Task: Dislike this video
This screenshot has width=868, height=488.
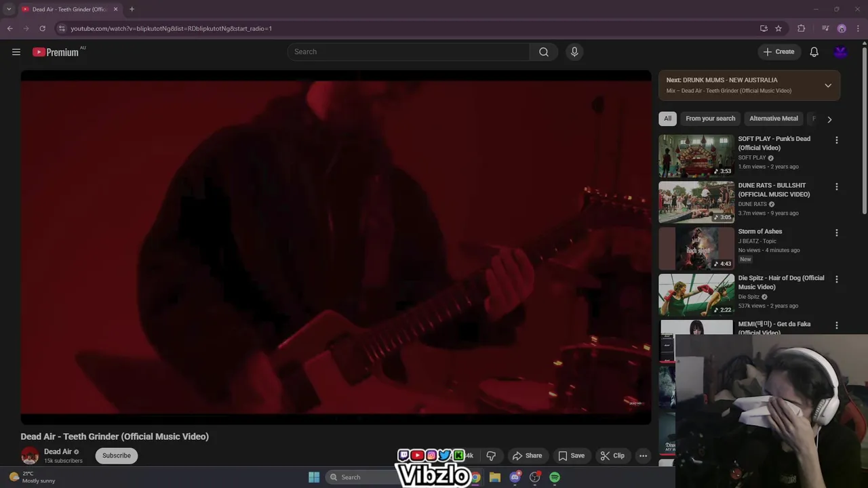Action: point(491,455)
